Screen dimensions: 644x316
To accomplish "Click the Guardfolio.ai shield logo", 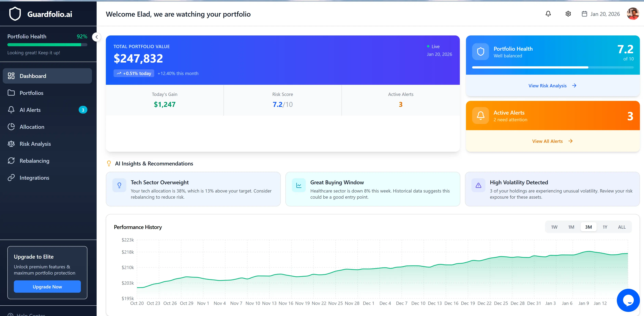I will coord(15,14).
